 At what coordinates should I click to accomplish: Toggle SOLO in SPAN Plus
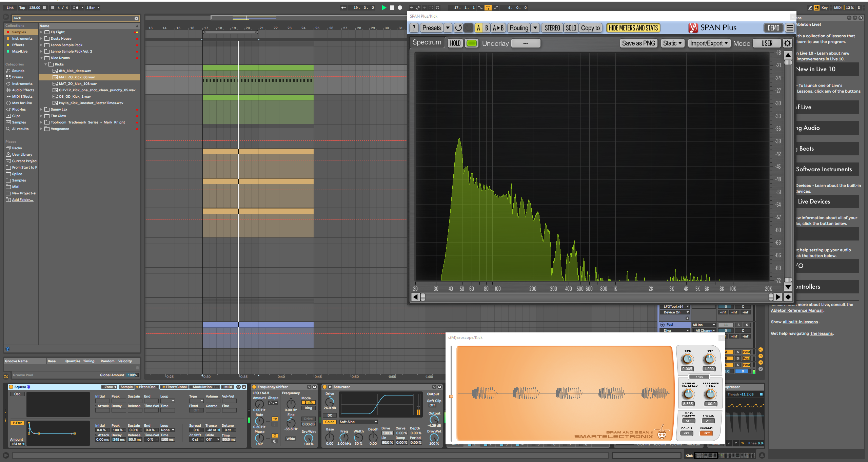(571, 28)
